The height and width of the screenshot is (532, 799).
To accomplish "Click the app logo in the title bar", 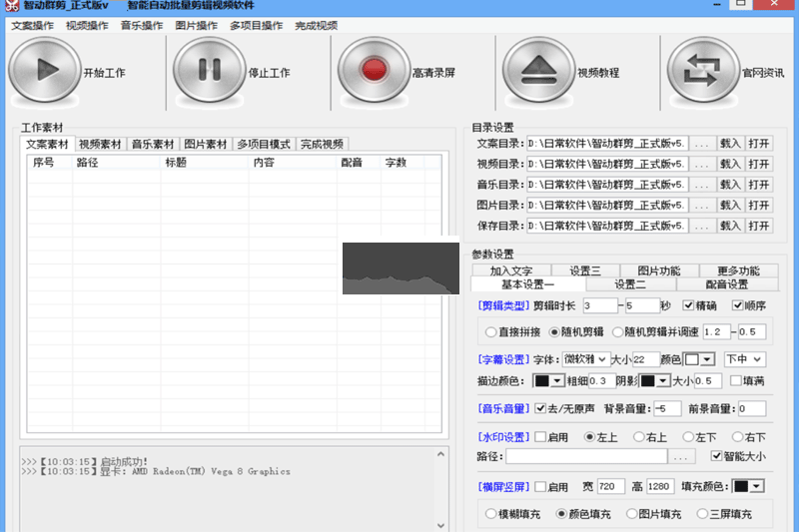I will point(9,5).
